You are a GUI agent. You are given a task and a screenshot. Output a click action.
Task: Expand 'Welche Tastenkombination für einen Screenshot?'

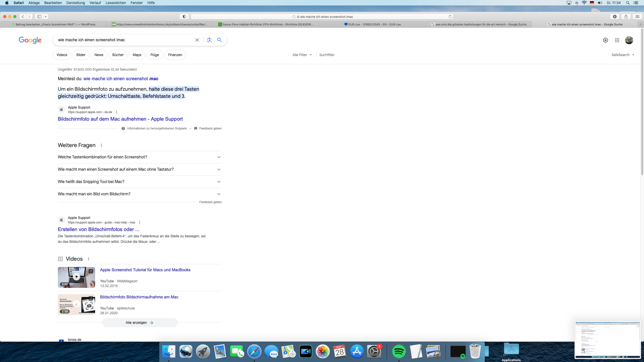click(140, 157)
